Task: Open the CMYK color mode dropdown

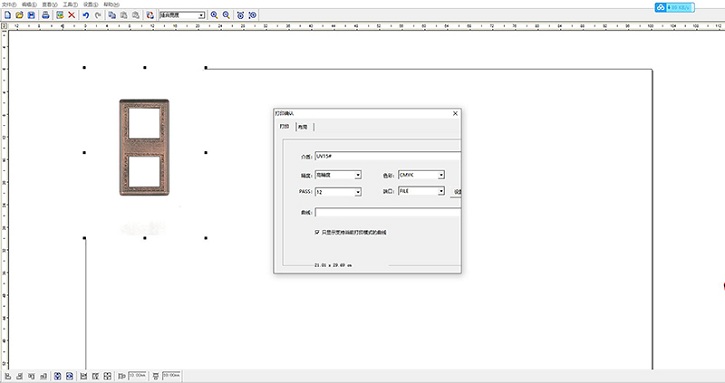Action: (x=441, y=175)
